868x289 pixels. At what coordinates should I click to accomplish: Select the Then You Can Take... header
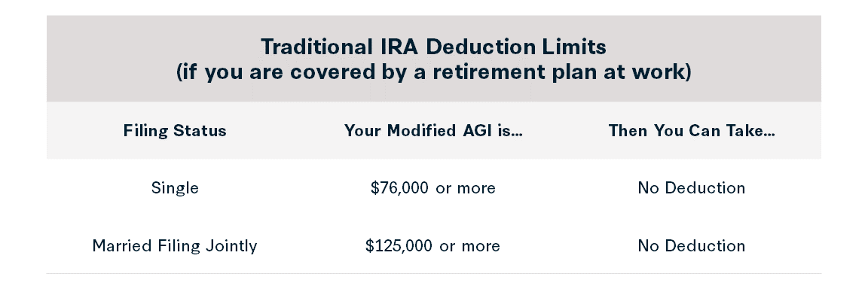[692, 131]
